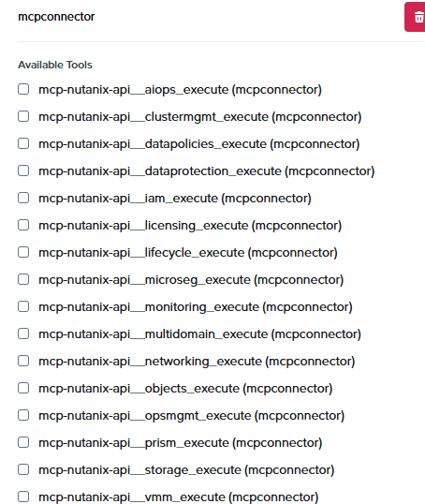The image size is (425, 504).
Task: Check the licensing_execute checkbox
Action: pos(23,225)
